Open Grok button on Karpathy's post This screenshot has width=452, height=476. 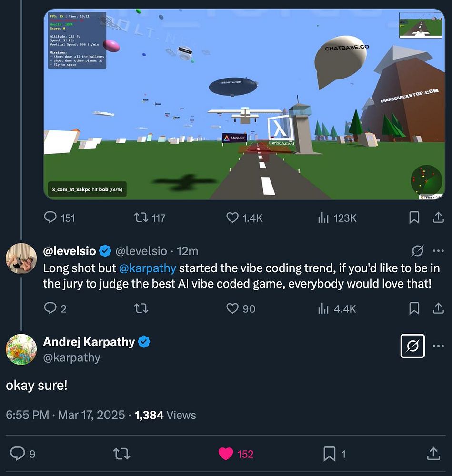[413, 346]
